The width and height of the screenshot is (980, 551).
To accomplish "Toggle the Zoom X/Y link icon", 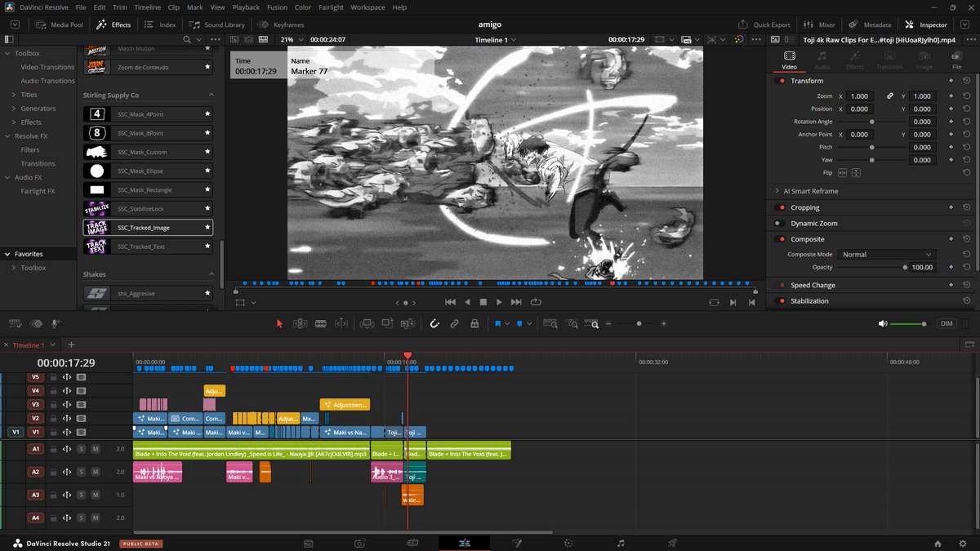I will click(x=890, y=96).
